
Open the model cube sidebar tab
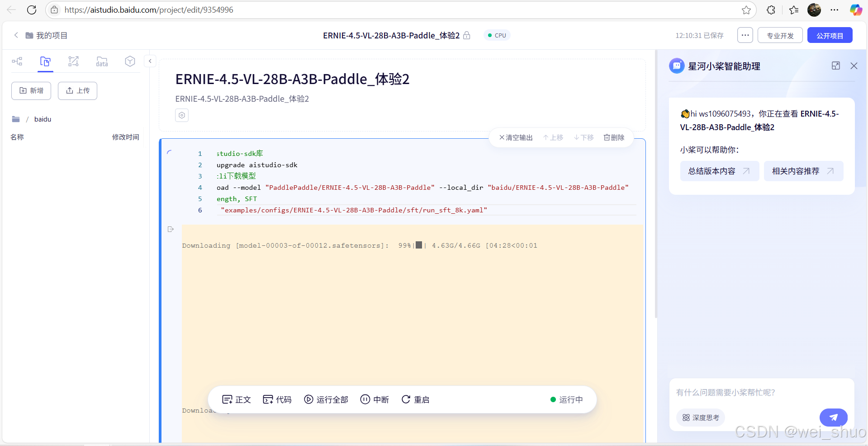[130, 61]
